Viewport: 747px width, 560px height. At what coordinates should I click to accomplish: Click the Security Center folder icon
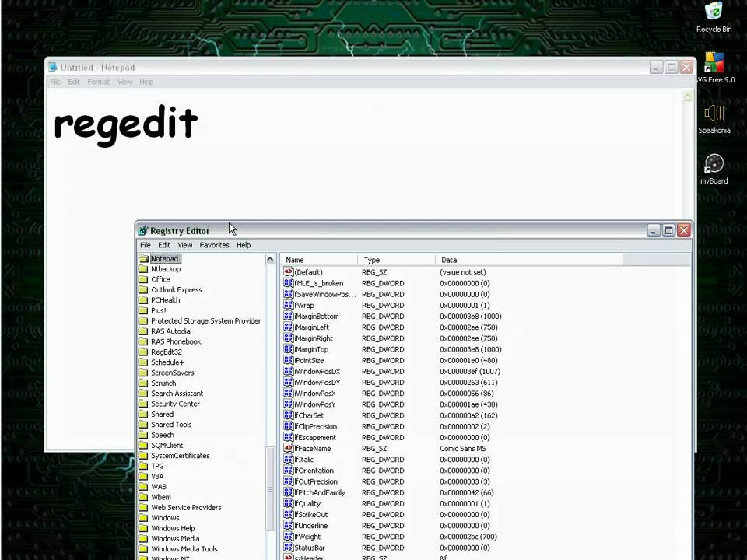pyautogui.click(x=143, y=404)
